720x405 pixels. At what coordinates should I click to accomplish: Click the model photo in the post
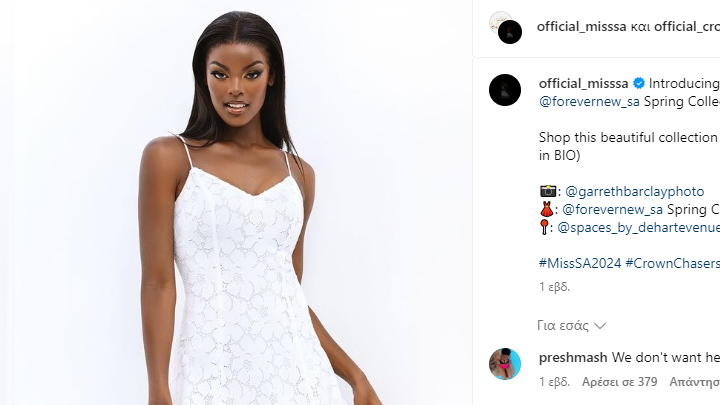click(236, 202)
